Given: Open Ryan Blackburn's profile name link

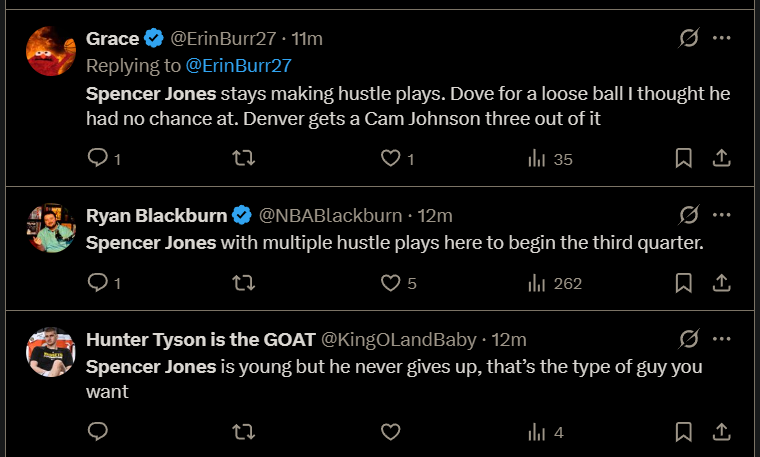Looking at the screenshot, I should pyautogui.click(x=156, y=215).
